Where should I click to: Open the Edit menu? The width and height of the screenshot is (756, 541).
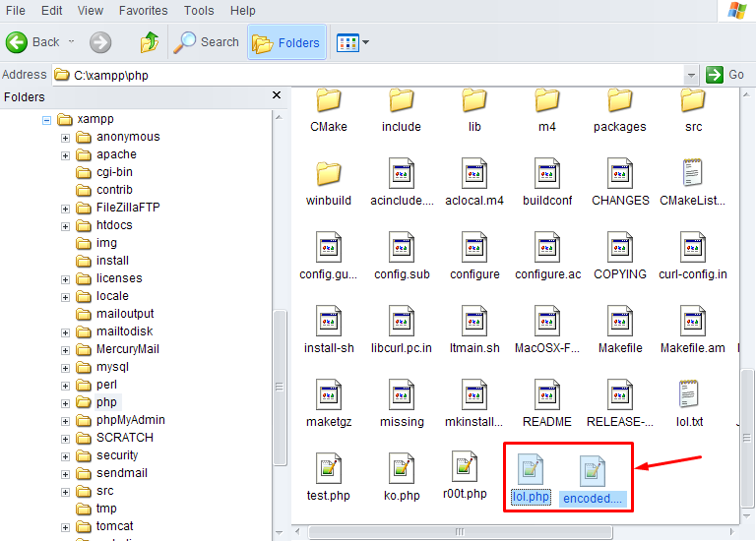[51, 10]
